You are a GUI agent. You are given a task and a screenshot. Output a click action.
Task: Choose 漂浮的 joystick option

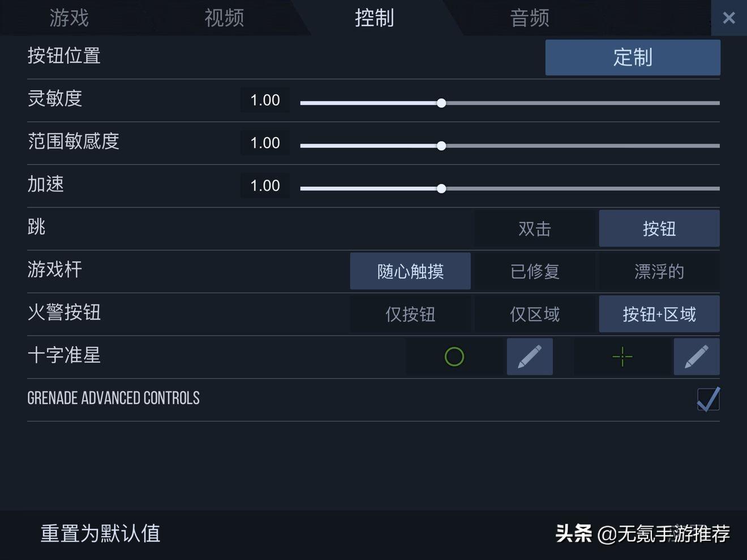click(x=659, y=272)
